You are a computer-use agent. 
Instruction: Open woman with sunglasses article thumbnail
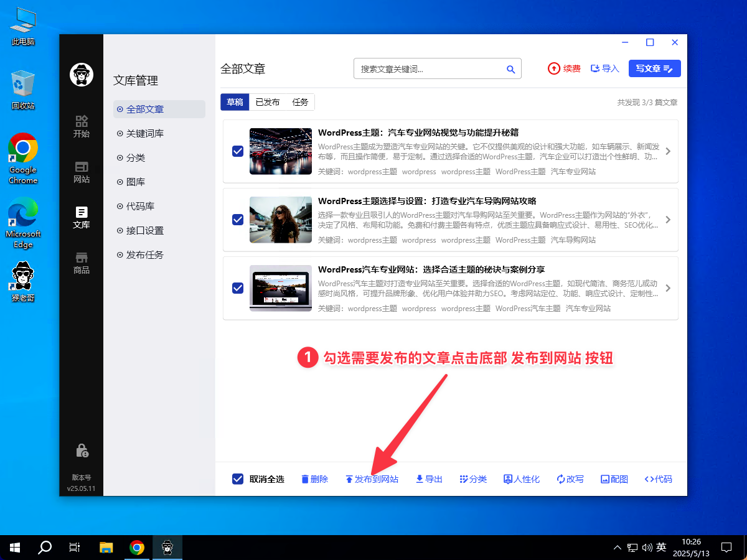(x=280, y=220)
